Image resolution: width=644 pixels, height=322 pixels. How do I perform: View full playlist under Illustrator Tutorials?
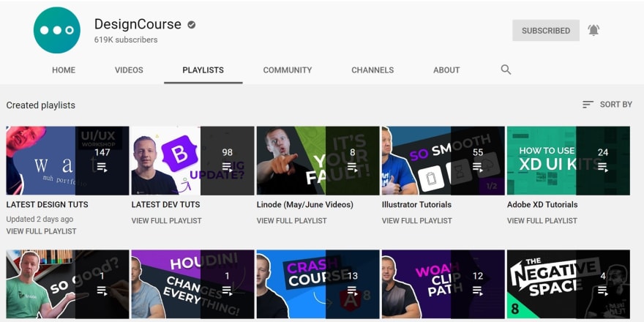coord(417,220)
